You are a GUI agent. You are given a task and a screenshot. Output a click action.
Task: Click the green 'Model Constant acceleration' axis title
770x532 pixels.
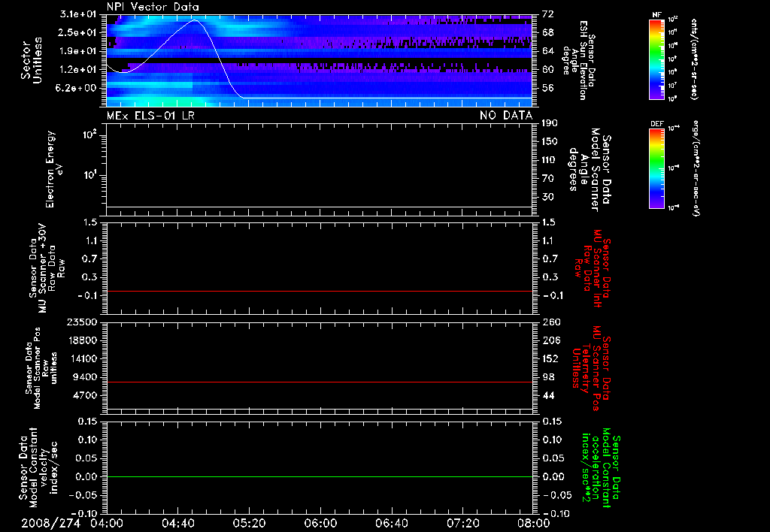click(601, 467)
